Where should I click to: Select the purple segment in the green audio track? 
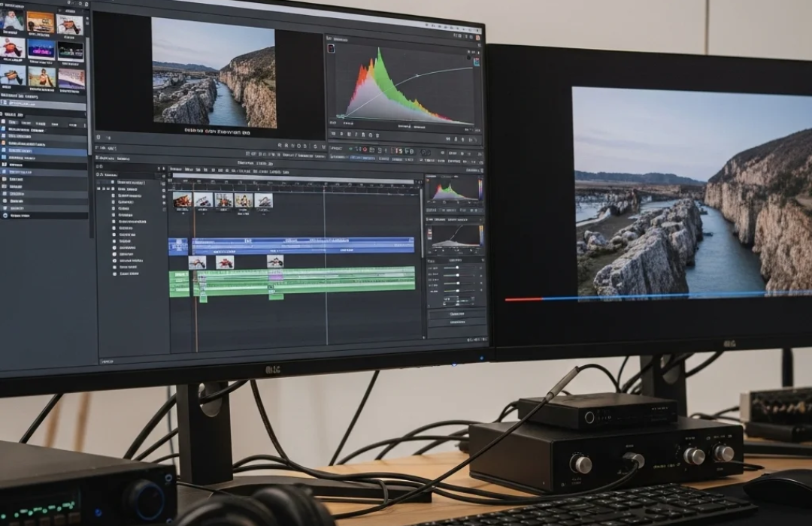pyautogui.click(x=276, y=277)
